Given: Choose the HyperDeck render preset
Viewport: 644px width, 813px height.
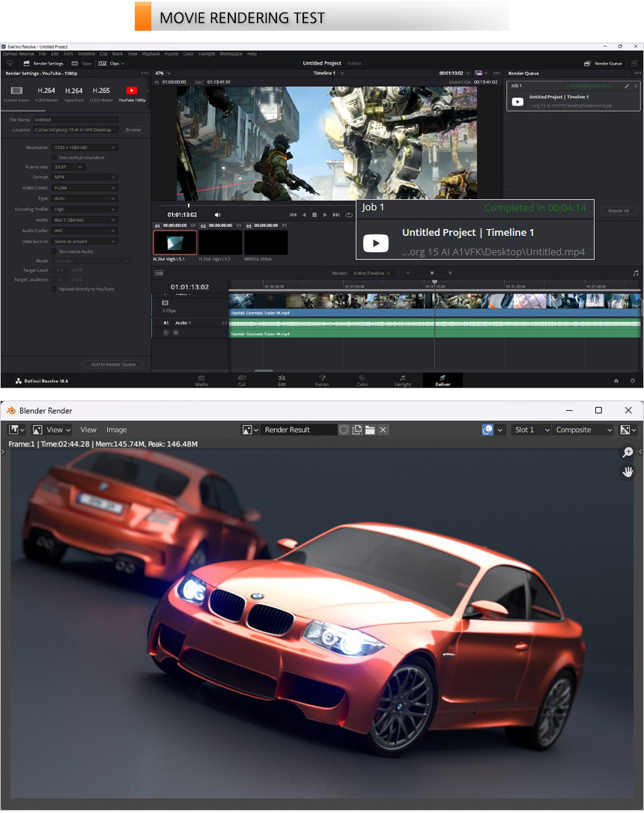Looking at the screenshot, I should [x=73, y=94].
